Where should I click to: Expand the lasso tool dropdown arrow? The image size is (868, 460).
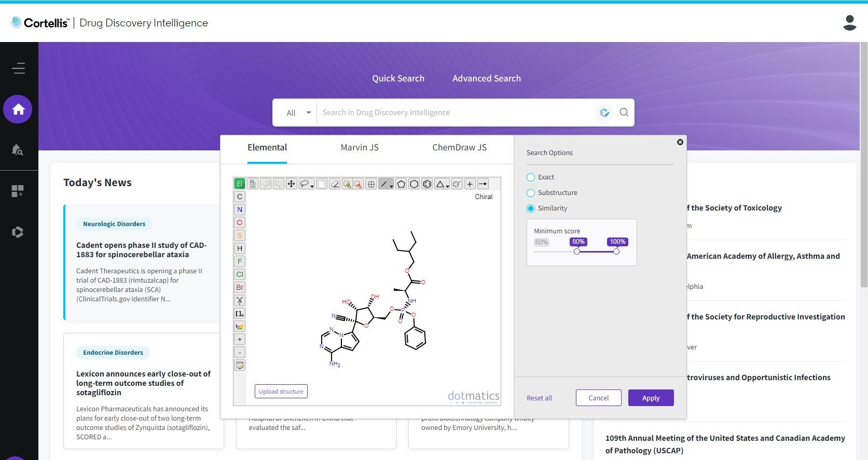(312, 186)
